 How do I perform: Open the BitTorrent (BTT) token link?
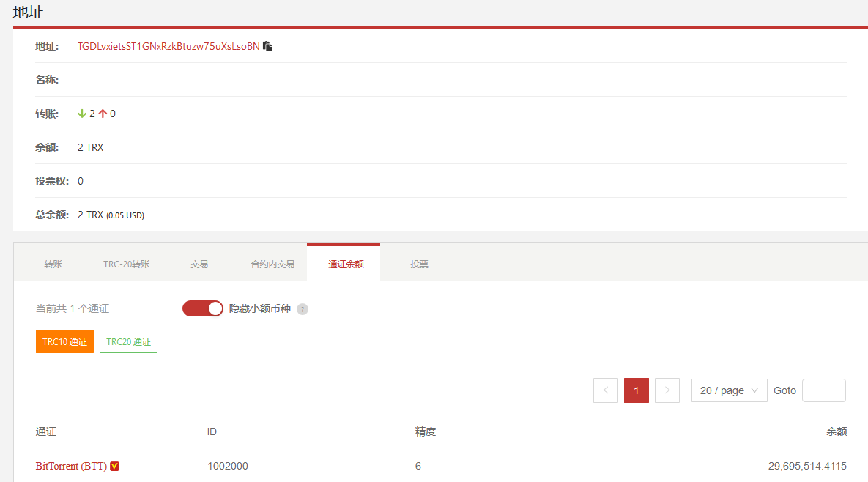click(x=71, y=467)
